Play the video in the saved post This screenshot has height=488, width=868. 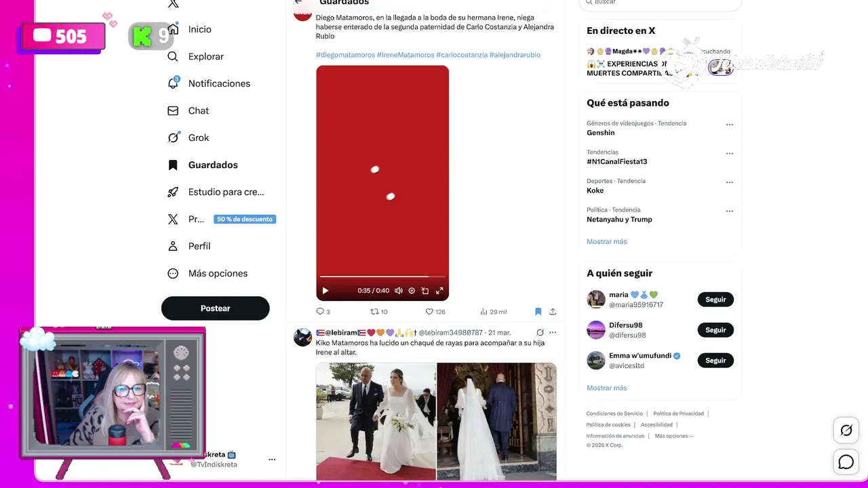coord(325,291)
